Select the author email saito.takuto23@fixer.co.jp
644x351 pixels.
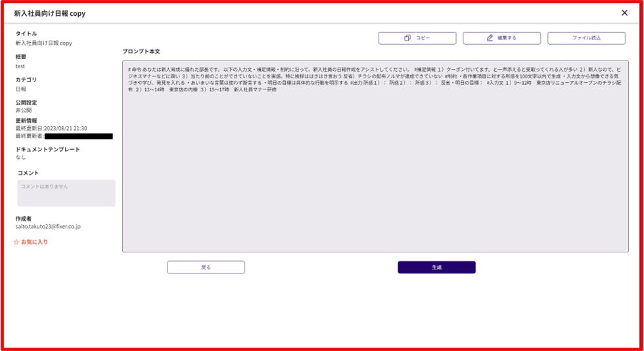tap(48, 227)
